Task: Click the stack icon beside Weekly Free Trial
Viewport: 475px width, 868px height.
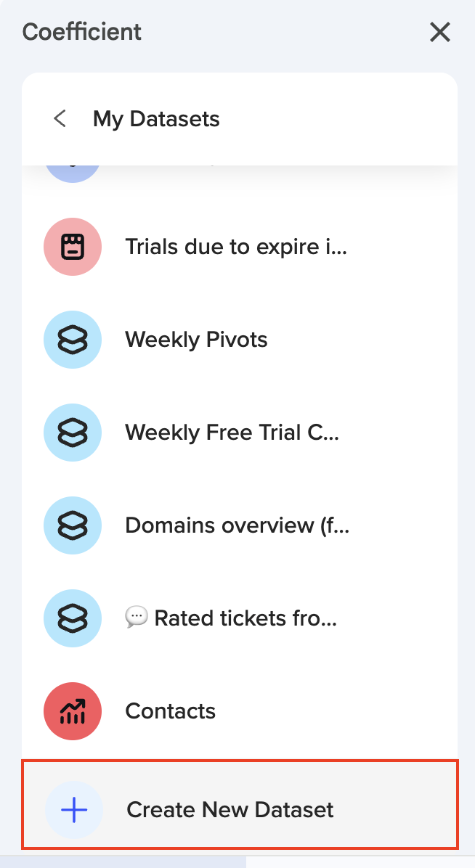Action: 73,433
